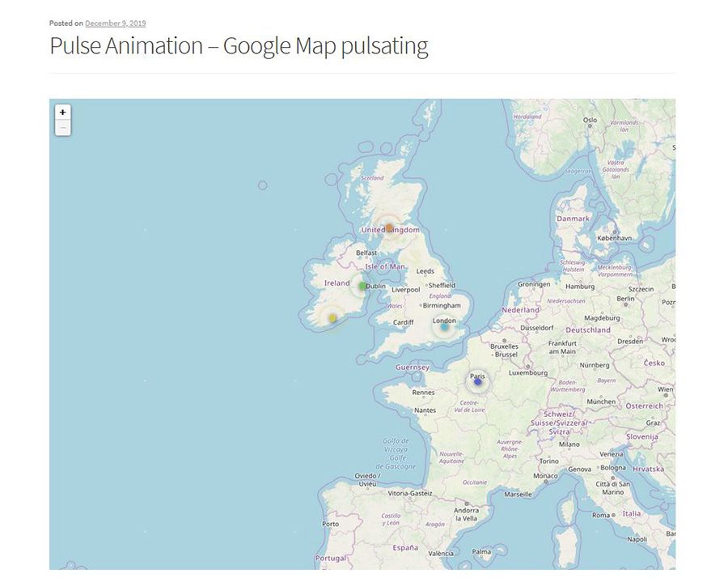Click the København city label
Viewport: 728px width, 578px height.
[x=614, y=238]
